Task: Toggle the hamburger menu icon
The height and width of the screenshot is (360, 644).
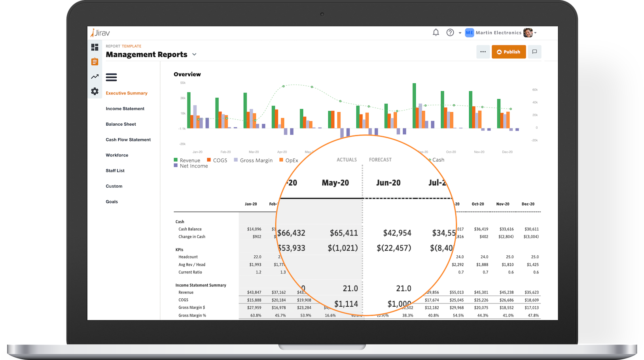Action: pos(111,77)
